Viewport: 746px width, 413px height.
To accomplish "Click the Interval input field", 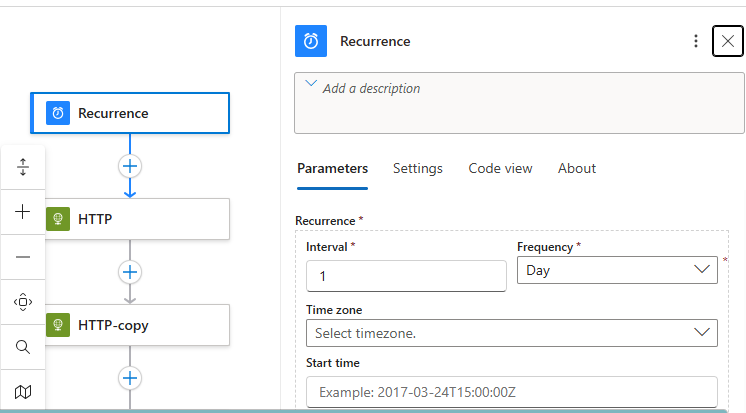I will click(406, 276).
